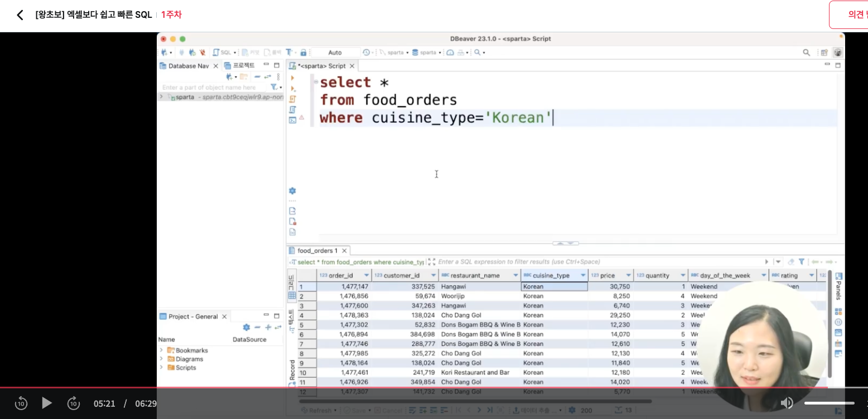Image resolution: width=868 pixels, height=419 pixels.
Task: Open the sparta database selector
Action: point(426,52)
